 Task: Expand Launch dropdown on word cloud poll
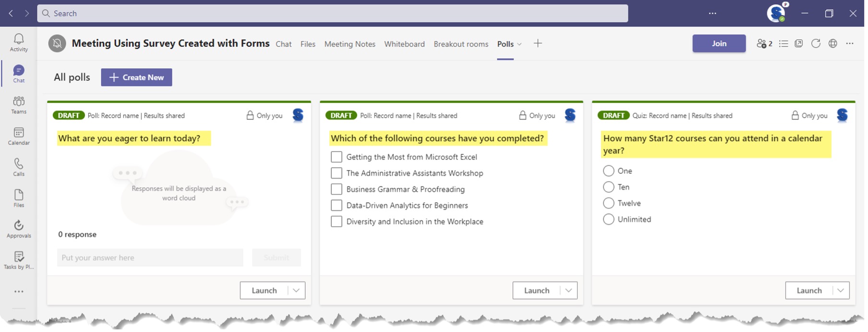coord(296,291)
